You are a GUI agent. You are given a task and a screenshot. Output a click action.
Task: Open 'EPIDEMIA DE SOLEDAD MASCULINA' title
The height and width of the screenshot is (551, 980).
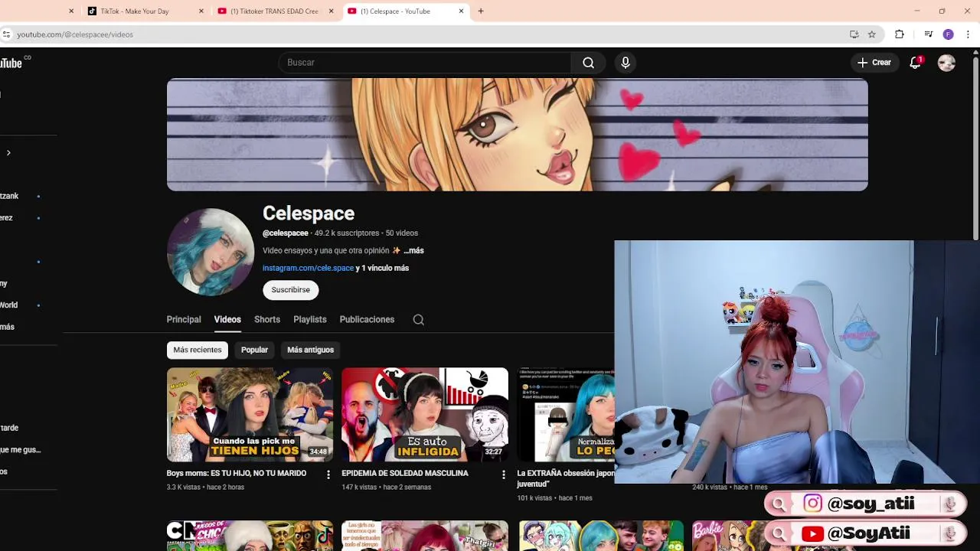pyautogui.click(x=405, y=474)
